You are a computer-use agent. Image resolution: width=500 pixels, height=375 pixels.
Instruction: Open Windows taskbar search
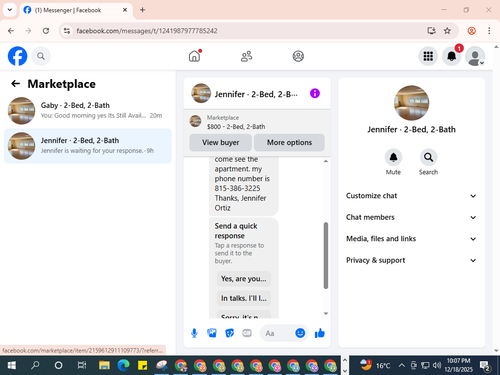coord(35,365)
